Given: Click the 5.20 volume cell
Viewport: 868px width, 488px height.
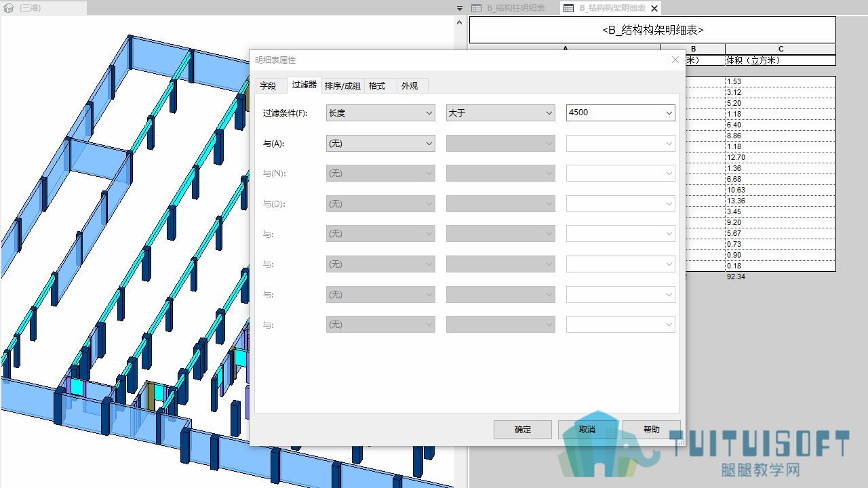Looking at the screenshot, I should tap(781, 103).
